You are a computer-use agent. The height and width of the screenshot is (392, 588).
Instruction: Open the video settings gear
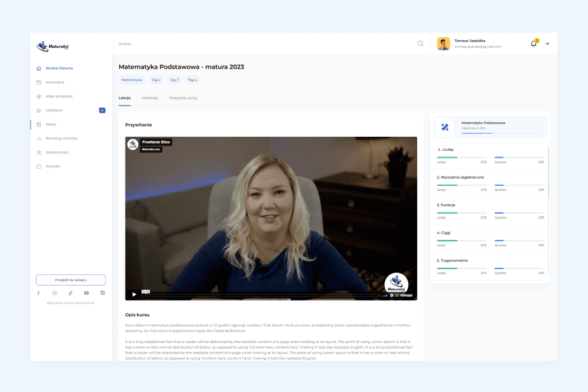[x=392, y=295]
